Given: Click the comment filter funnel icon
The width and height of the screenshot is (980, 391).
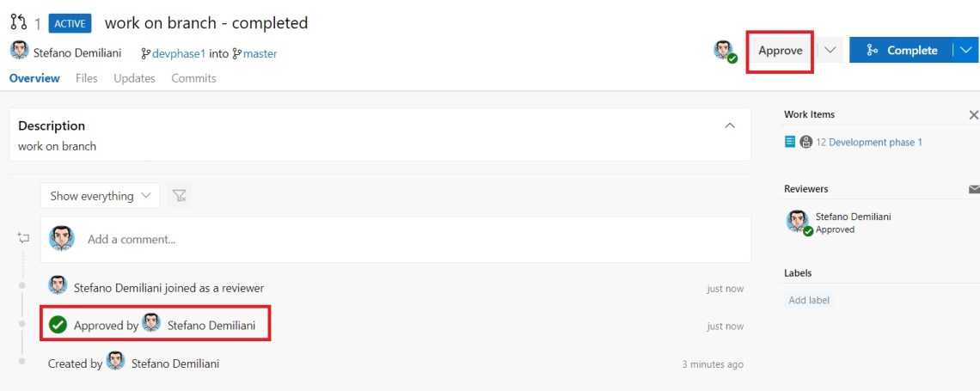Looking at the screenshot, I should coord(179,196).
